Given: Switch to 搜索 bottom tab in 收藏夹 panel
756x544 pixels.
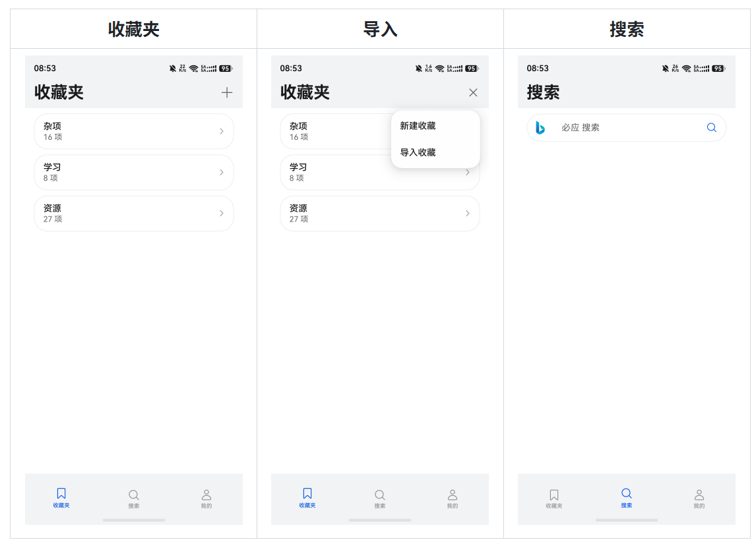Looking at the screenshot, I should click(133, 499).
